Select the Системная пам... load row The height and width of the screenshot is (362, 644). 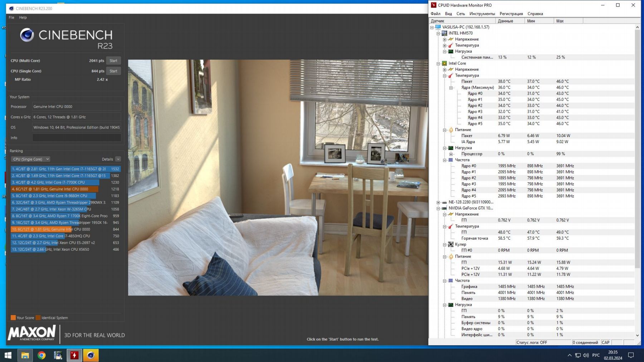click(x=532, y=57)
